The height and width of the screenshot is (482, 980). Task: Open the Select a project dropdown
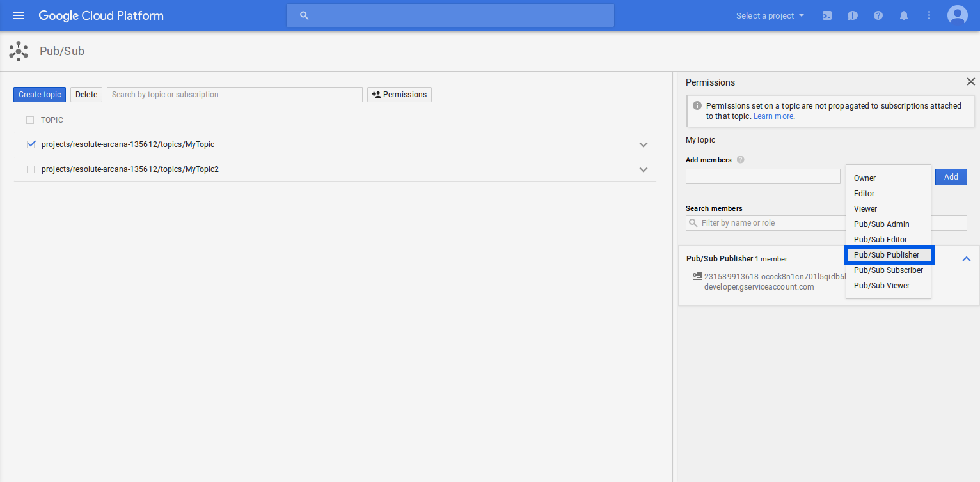pyautogui.click(x=770, y=15)
